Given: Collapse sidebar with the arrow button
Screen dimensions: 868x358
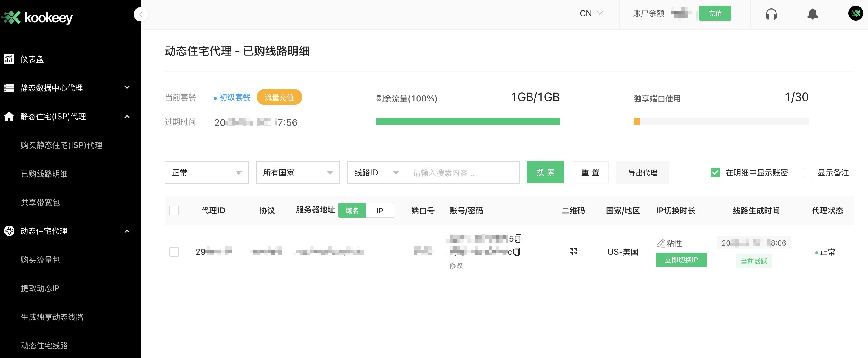Looking at the screenshot, I should 141,15.
